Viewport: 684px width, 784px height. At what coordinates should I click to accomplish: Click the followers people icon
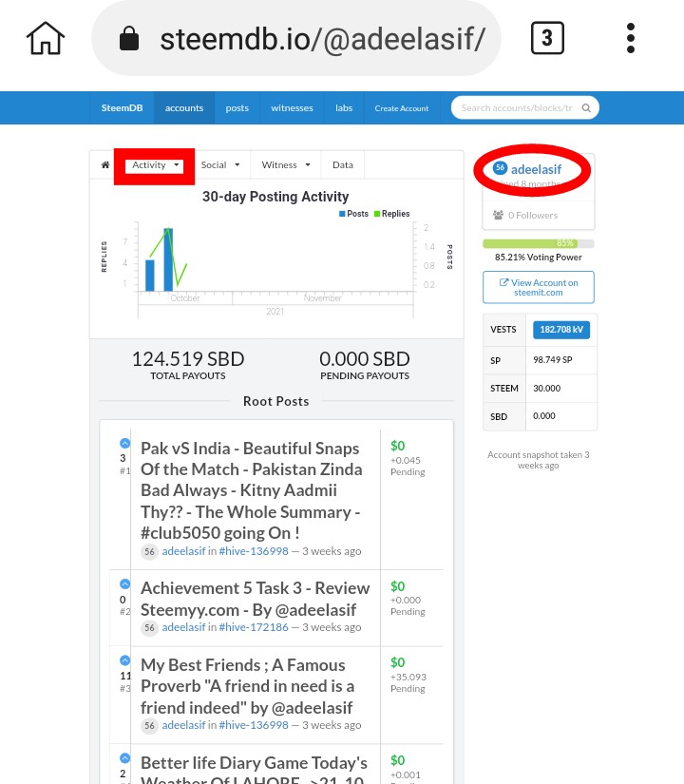coord(498,215)
